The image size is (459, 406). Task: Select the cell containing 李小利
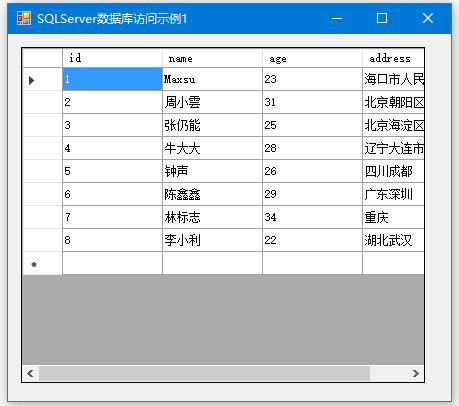tap(212, 240)
